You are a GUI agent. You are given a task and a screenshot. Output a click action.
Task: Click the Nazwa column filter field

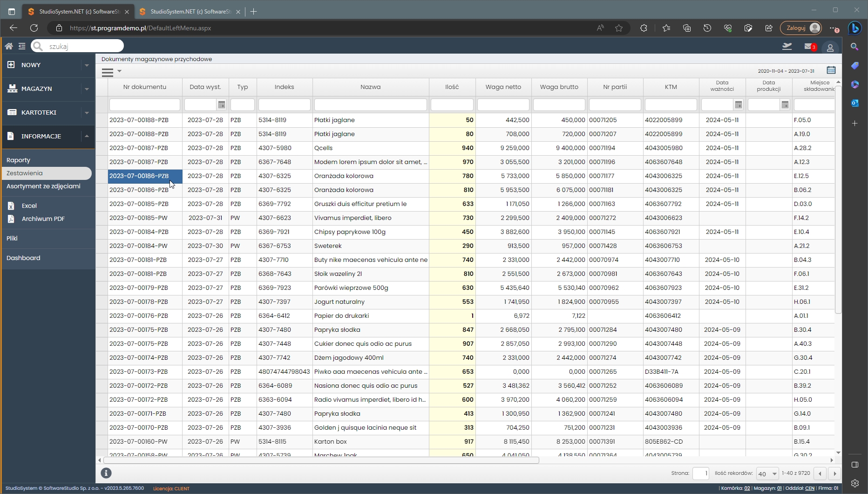pyautogui.click(x=370, y=105)
